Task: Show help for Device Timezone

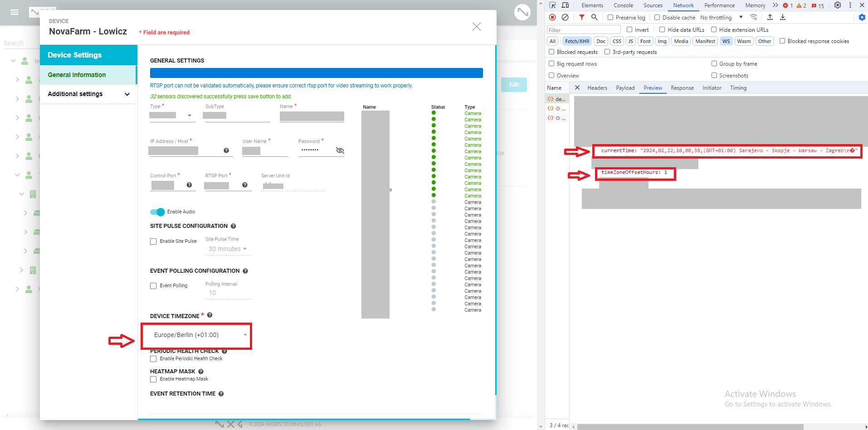Action: 210,315
